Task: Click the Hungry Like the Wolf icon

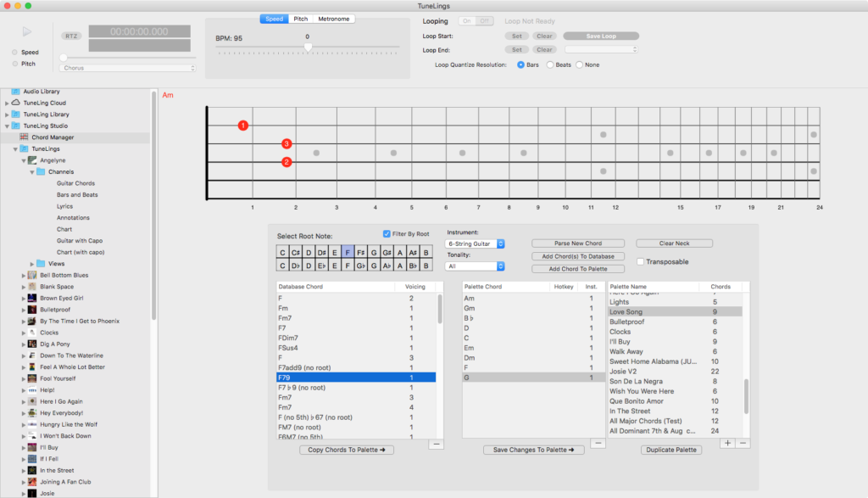Action: pyautogui.click(x=32, y=424)
